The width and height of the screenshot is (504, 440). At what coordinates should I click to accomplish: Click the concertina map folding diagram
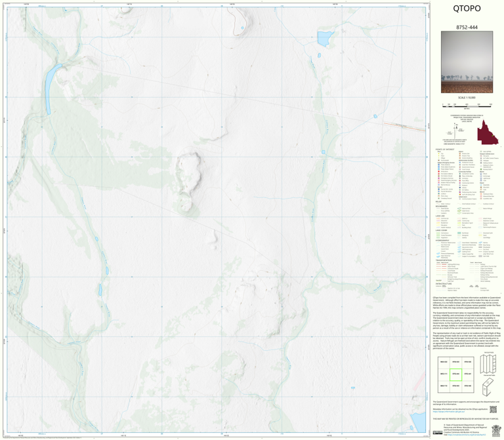pos(488,364)
